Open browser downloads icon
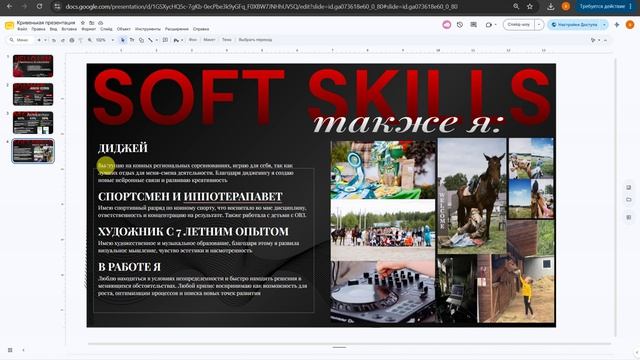640x360 pixels. pyautogui.click(x=551, y=7)
